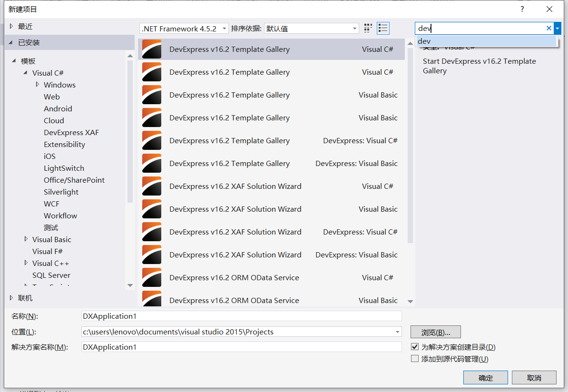Clear the search box text
Image resolution: width=568 pixels, height=392 pixels.
coord(548,28)
